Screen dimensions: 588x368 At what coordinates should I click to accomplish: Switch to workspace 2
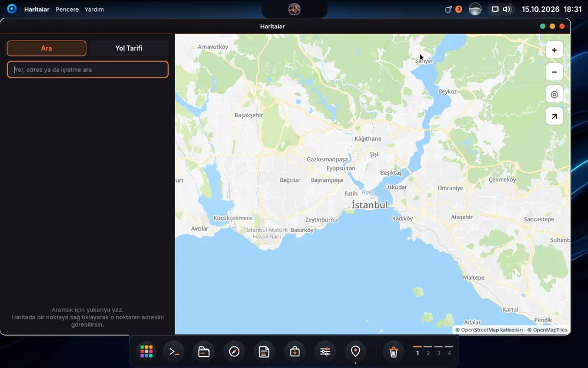428,353
